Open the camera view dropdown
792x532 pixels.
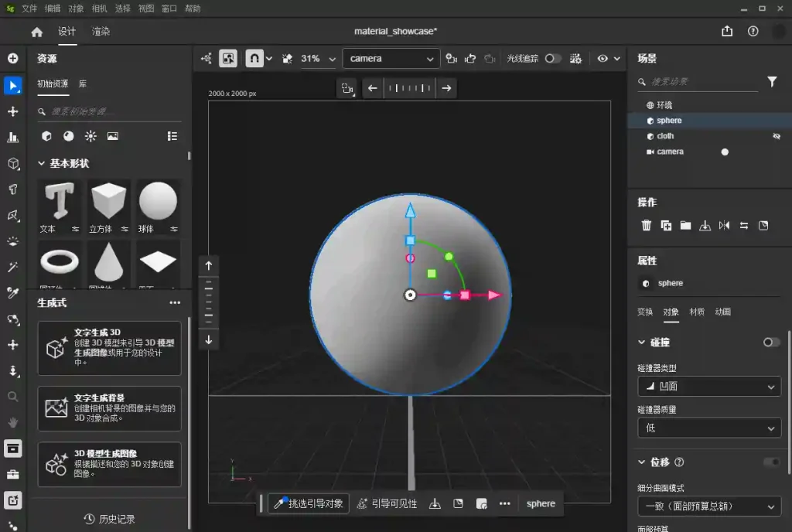[x=391, y=58]
